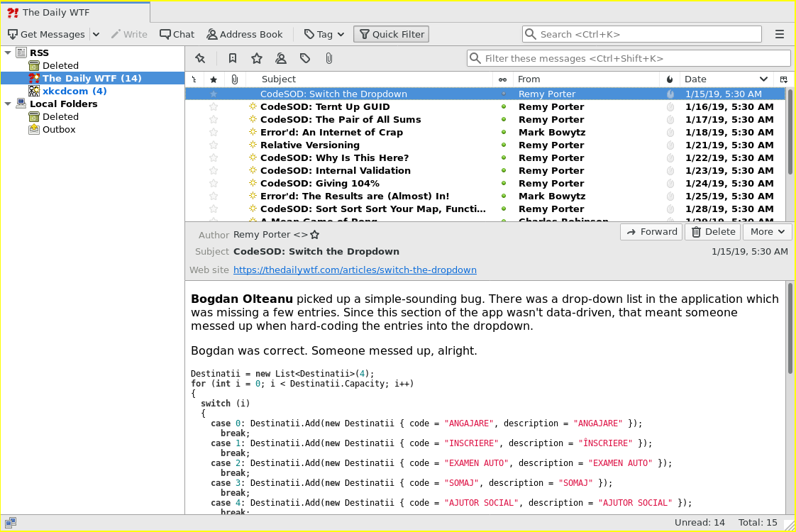Collapse the RSS account tree

point(8,52)
